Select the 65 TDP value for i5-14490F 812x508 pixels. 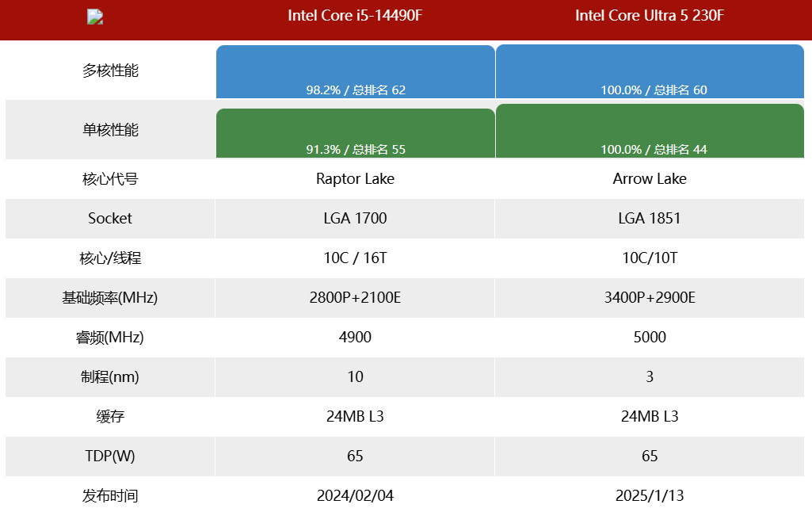click(x=355, y=456)
